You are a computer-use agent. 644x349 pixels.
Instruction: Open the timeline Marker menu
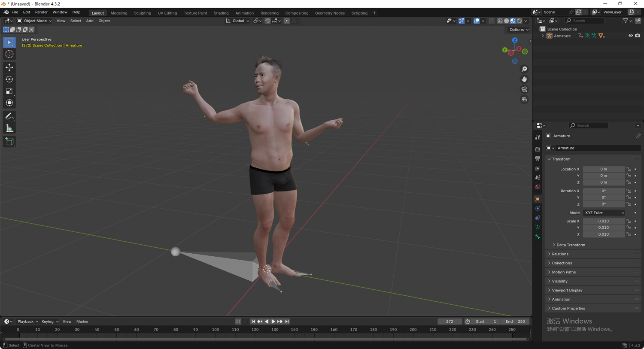pos(82,322)
